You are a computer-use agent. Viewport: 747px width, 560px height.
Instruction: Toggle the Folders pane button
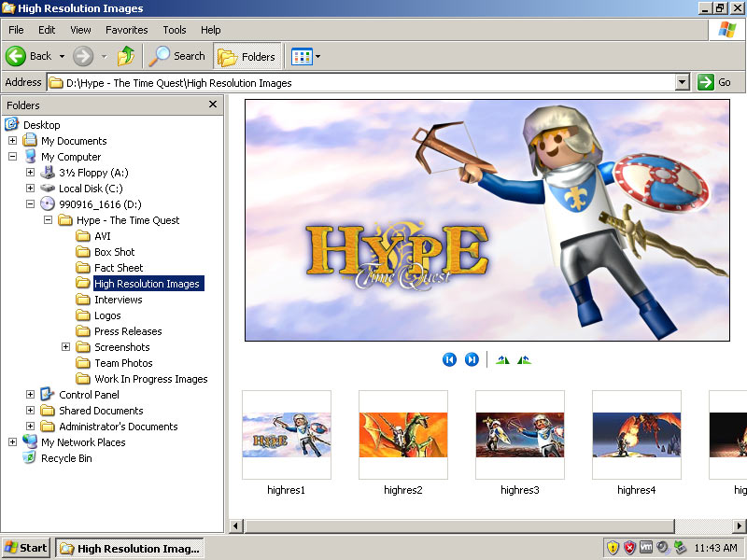tap(247, 57)
